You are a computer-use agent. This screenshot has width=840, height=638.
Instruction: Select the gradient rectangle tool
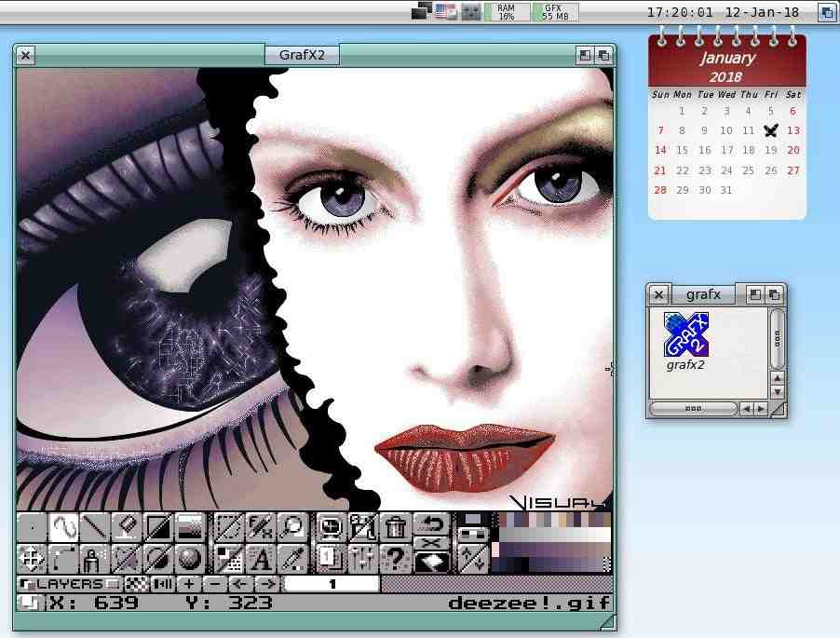point(190,528)
